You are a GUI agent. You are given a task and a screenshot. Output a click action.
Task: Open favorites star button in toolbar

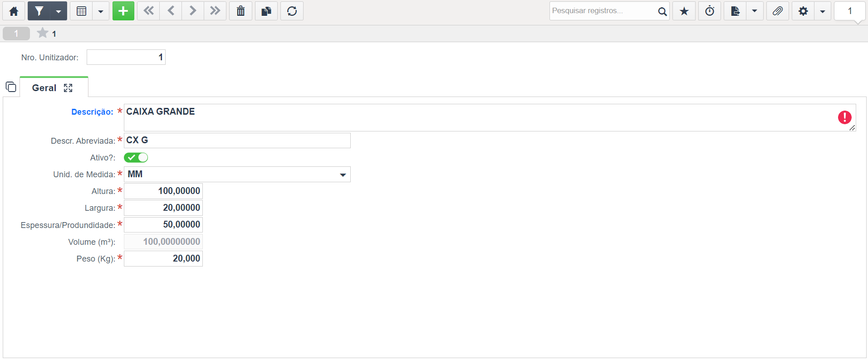684,11
